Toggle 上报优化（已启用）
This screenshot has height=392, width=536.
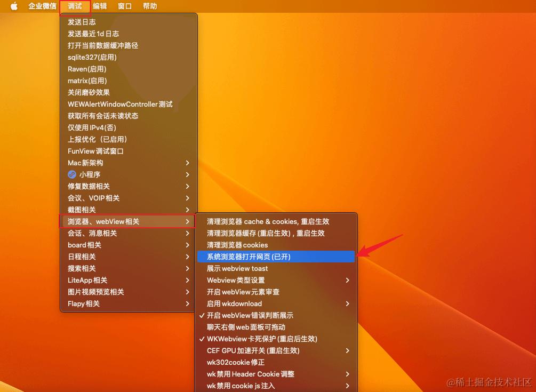129,139
